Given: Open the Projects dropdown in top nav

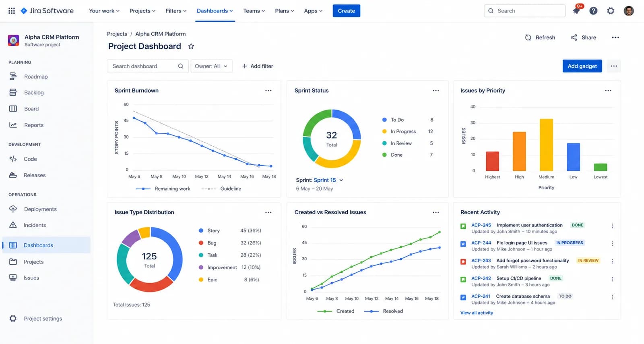Looking at the screenshot, I should coord(142,11).
